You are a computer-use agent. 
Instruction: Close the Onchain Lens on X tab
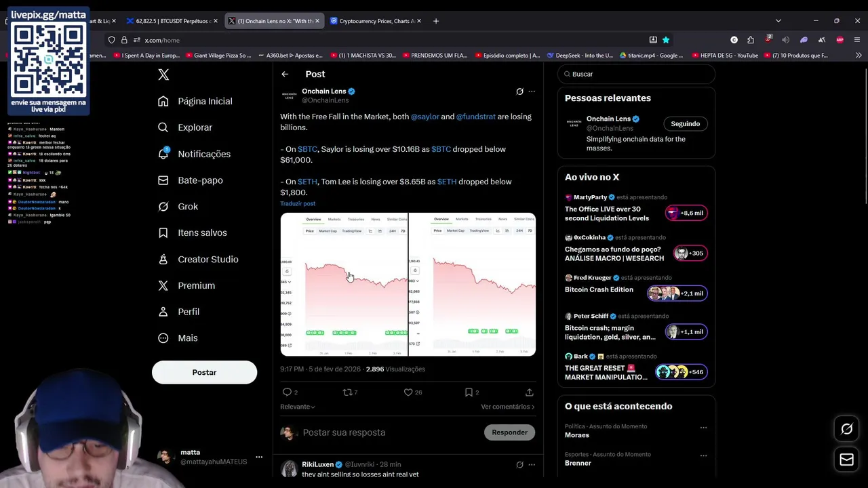coord(317,21)
